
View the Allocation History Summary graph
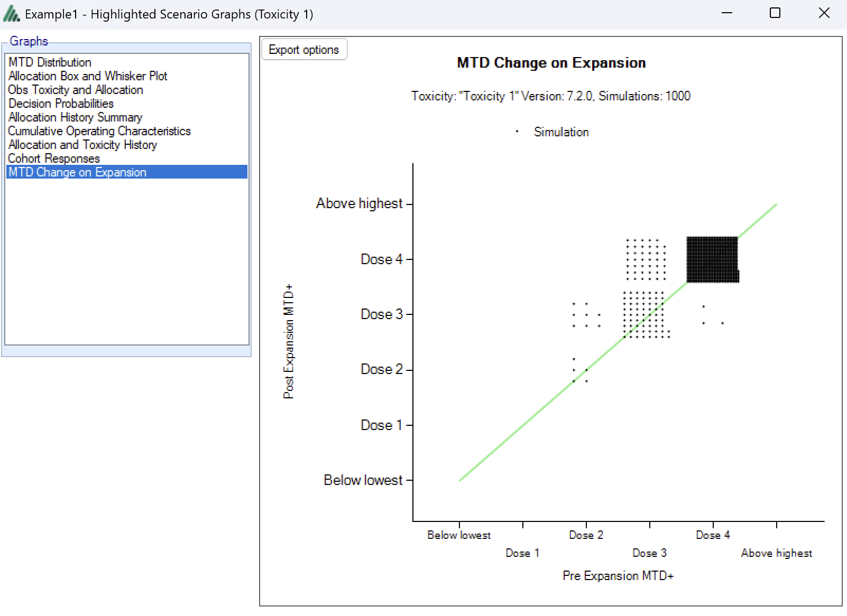click(x=76, y=117)
